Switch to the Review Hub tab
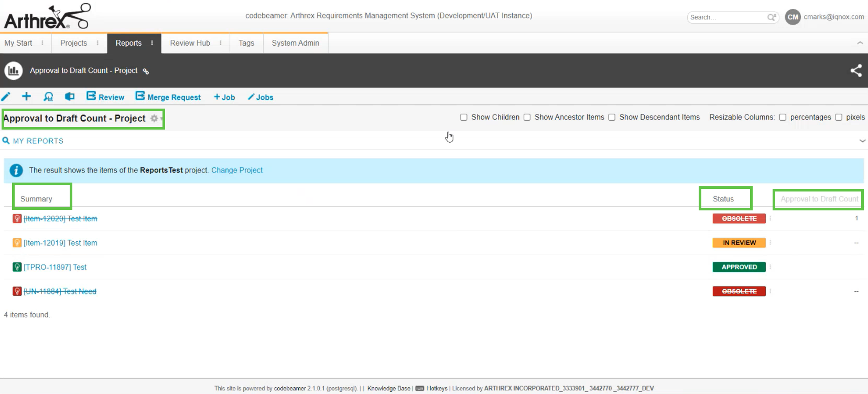 coord(190,43)
